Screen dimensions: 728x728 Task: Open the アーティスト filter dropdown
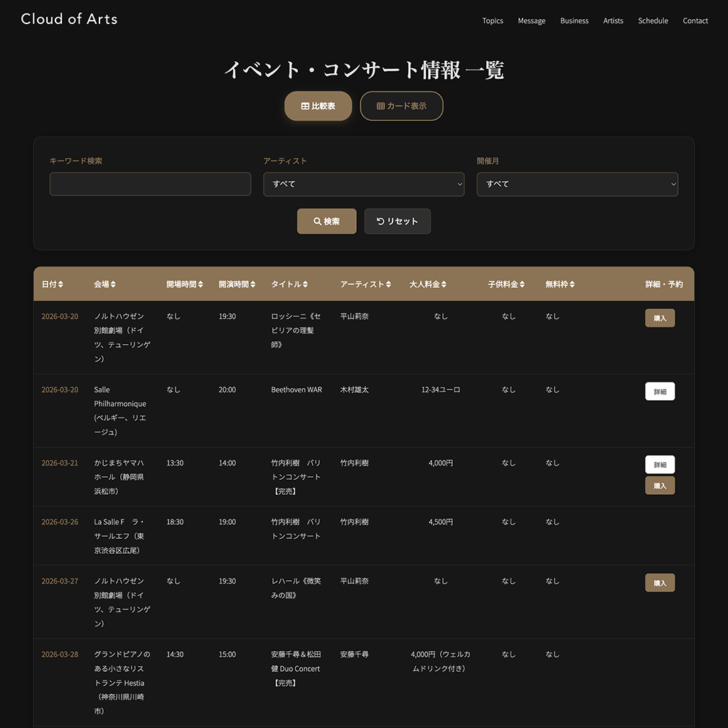point(363,184)
